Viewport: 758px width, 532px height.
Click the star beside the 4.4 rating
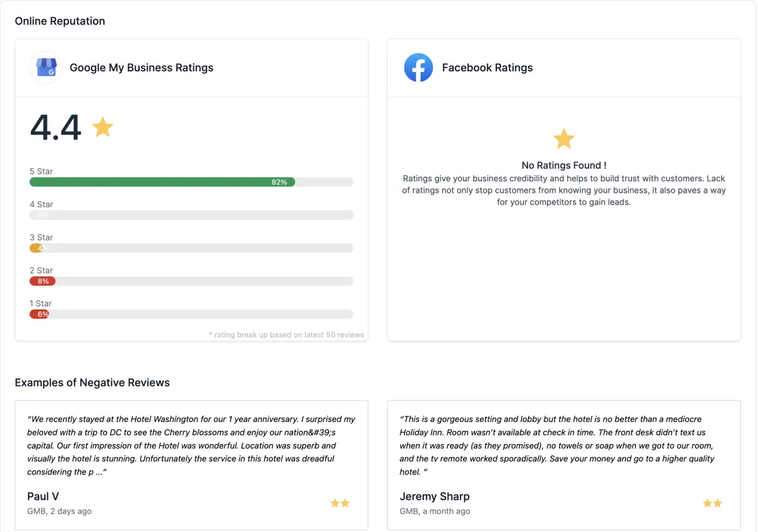102,127
